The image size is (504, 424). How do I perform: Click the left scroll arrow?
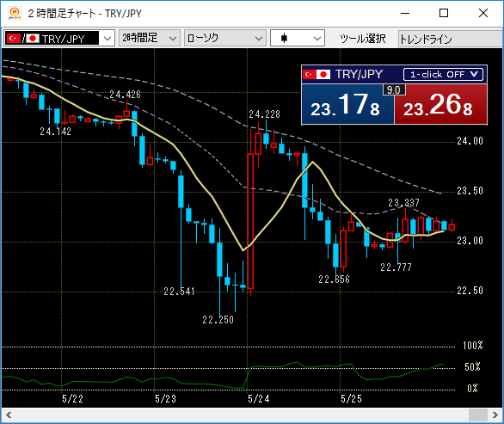(9, 415)
